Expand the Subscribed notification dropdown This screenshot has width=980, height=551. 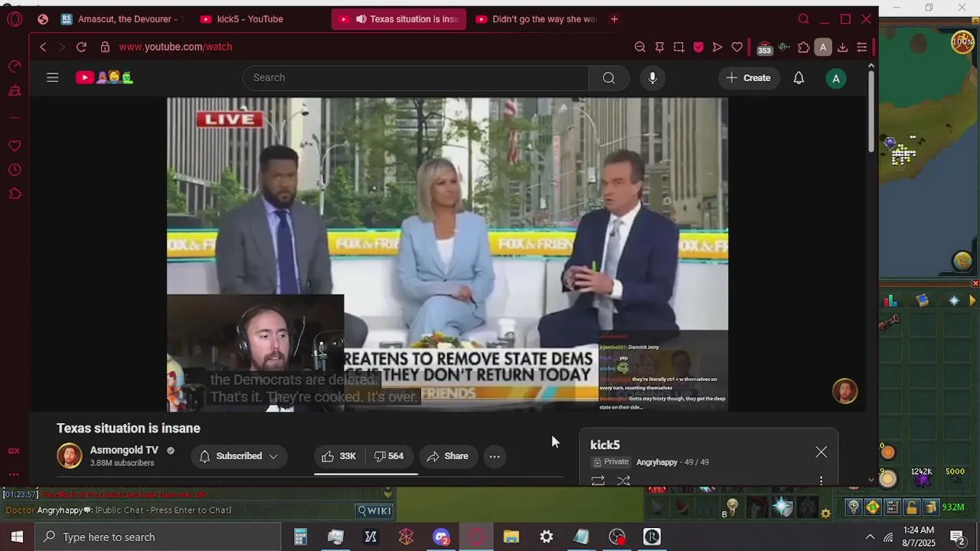click(238, 456)
